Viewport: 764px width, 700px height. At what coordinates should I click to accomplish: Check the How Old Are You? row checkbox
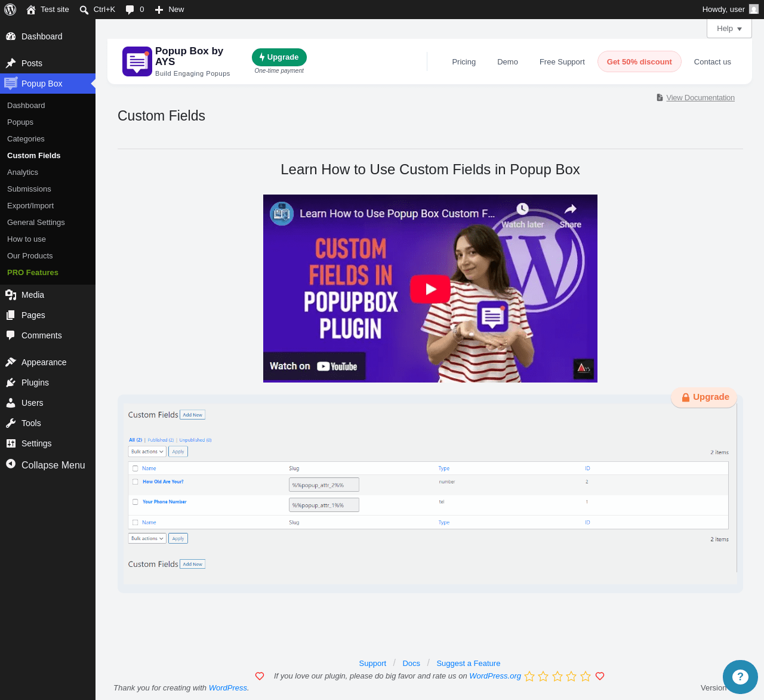coord(135,482)
